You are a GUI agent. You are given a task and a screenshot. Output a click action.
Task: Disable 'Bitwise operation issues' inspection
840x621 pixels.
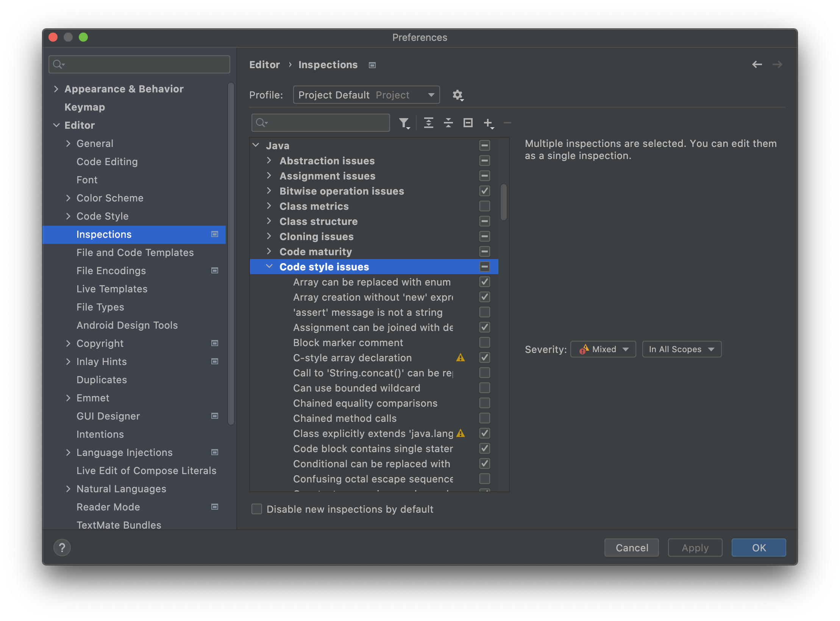click(x=484, y=190)
